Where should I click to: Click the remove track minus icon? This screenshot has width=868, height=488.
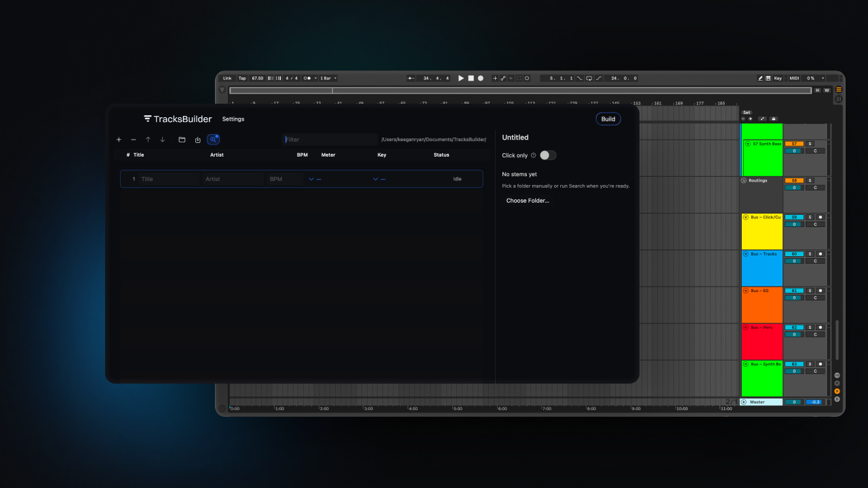click(133, 140)
